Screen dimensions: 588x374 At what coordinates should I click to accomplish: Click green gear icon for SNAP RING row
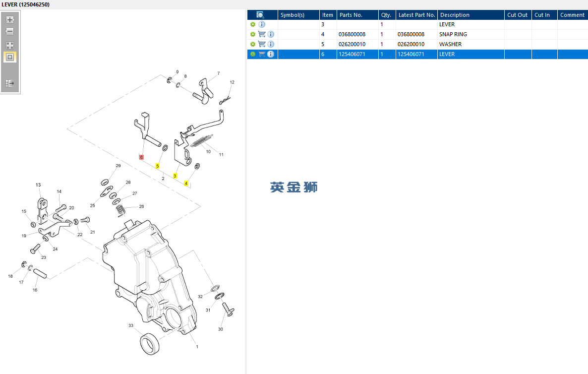(x=253, y=34)
